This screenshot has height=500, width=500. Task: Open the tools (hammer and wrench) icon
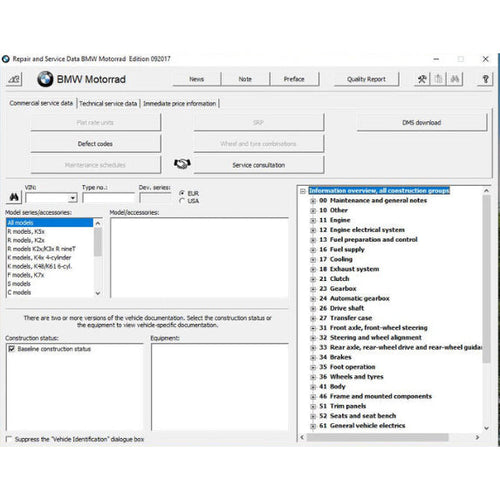tap(422, 79)
